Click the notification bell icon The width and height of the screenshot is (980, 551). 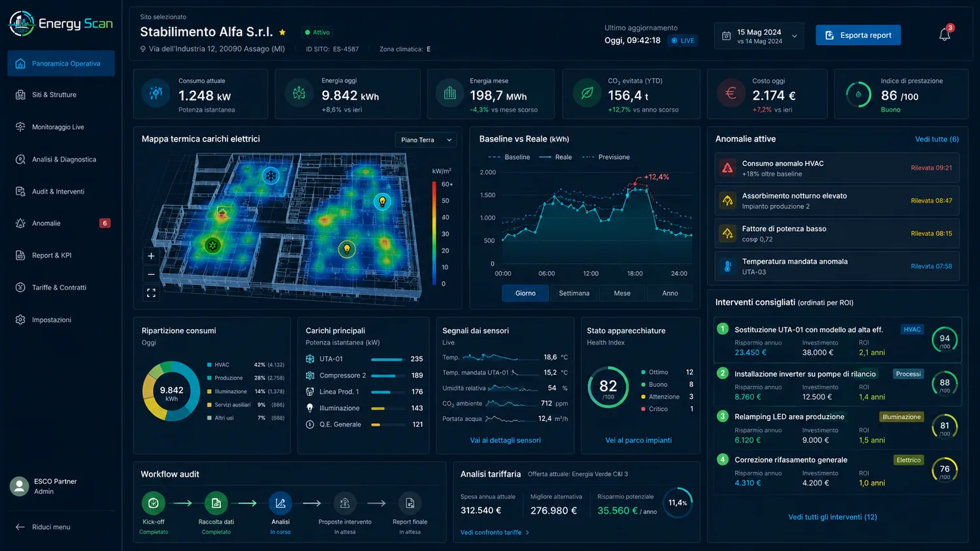[945, 35]
